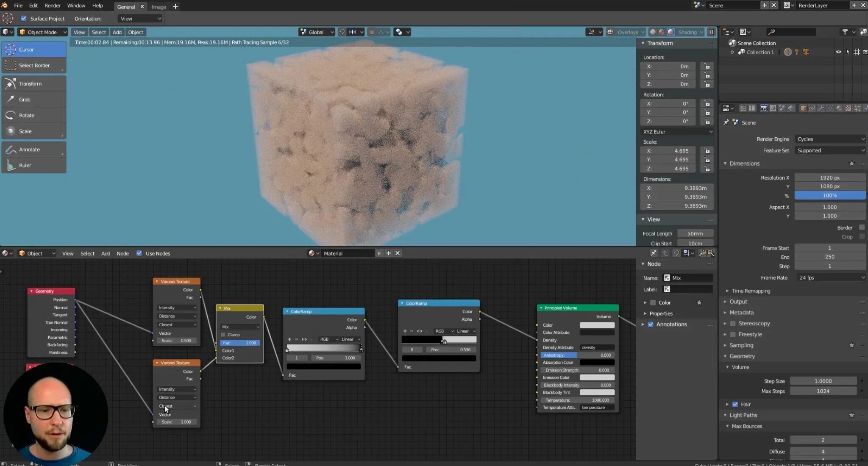This screenshot has width=868, height=466.
Task: Open the Render menu
Action: [x=53, y=6]
